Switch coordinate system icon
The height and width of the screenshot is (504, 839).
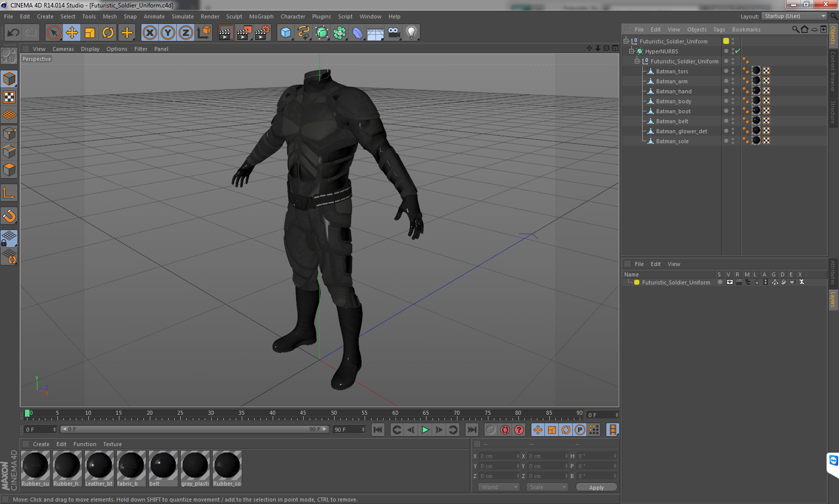click(x=204, y=33)
